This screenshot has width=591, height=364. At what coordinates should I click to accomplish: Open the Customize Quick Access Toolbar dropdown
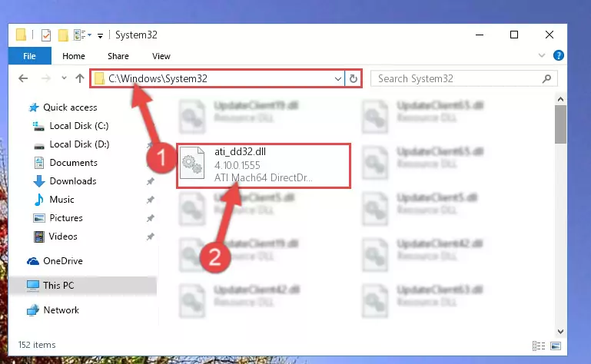(x=100, y=36)
